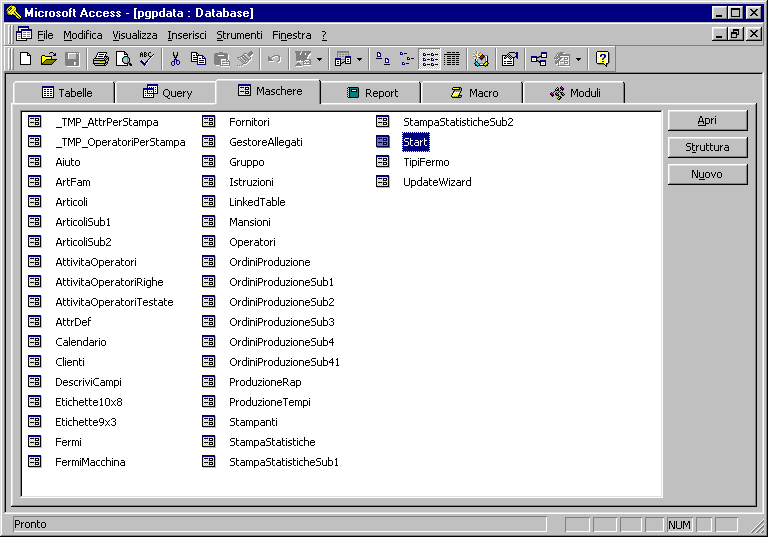Open the Relationships window icon
This screenshot has width=768, height=537.
tap(539, 59)
